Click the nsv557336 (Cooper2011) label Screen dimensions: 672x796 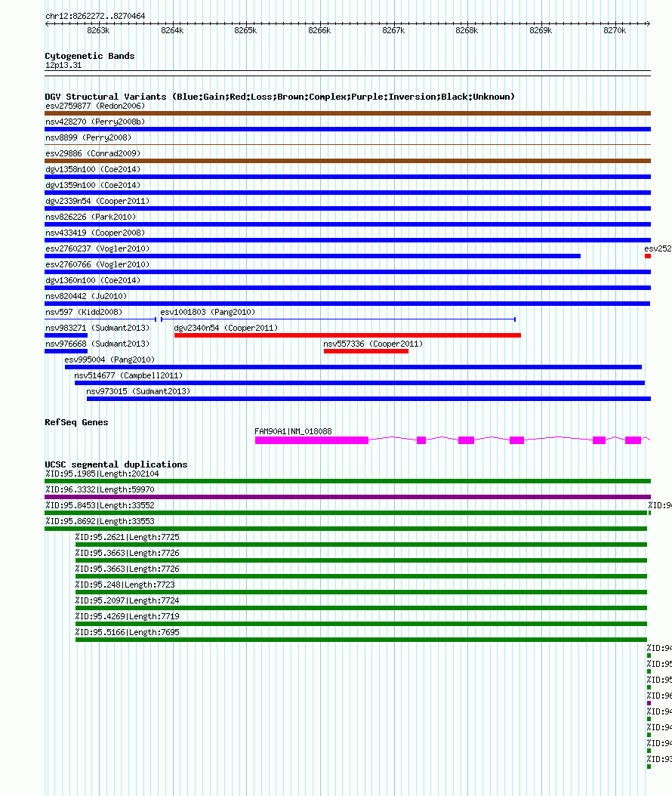point(373,344)
